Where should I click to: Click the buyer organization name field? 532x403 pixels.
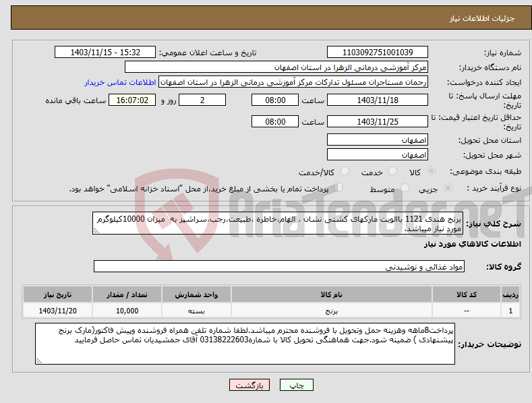[276, 67]
